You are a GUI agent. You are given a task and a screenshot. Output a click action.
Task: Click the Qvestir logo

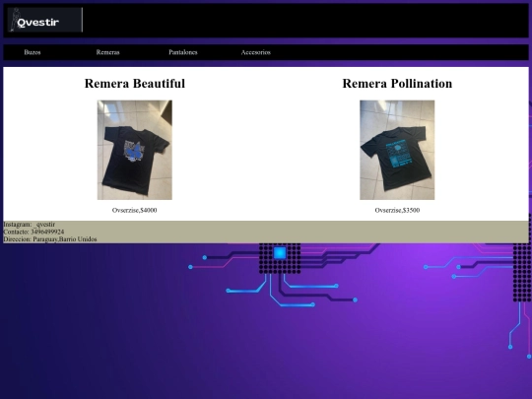(44, 20)
